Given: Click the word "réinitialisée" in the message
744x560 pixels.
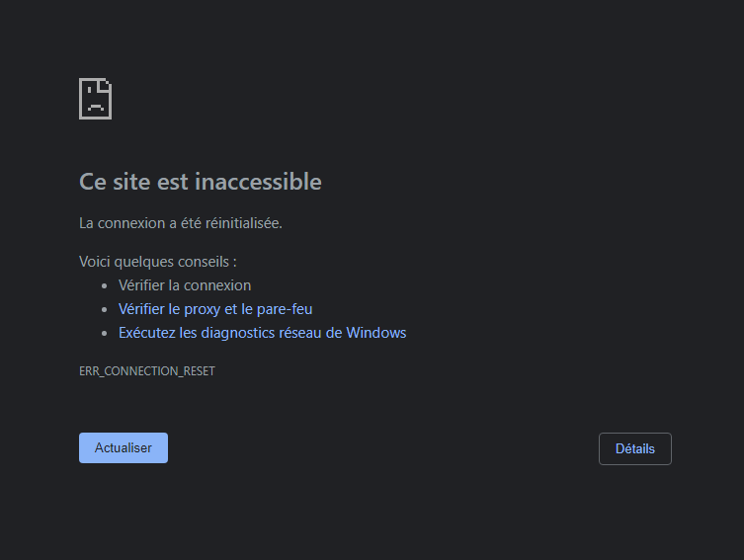Looking at the screenshot, I should pos(241,223).
